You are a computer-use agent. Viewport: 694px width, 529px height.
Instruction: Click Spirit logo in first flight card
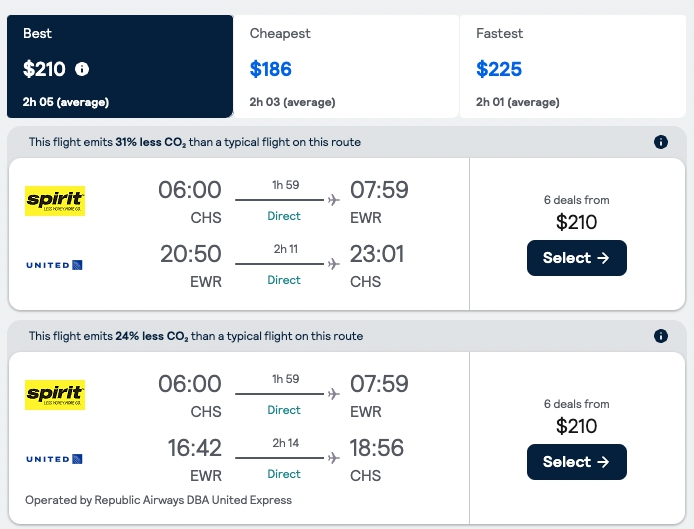(x=55, y=201)
